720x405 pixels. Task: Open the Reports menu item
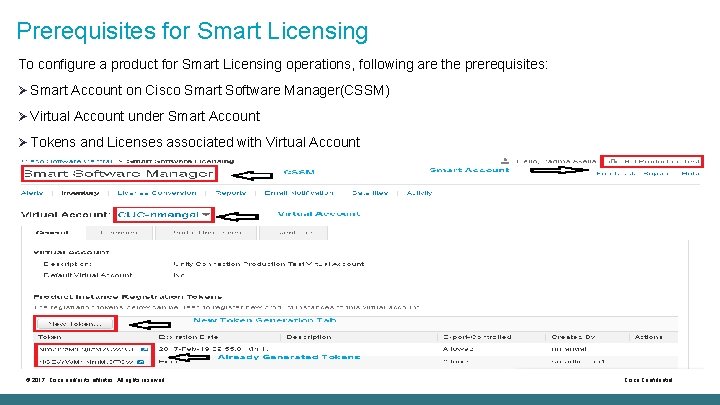pyautogui.click(x=231, y=193)
